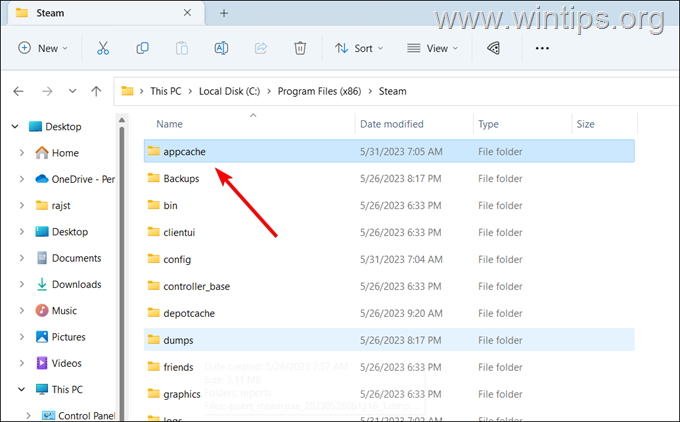Viewport: 680px width, 422px height.
Task: Close the Steam tab
Action: pyautogui.click(x=187, y=13)
